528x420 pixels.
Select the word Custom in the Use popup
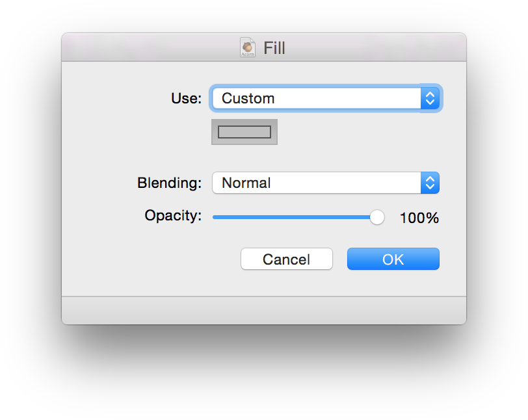tap(248, 99)
